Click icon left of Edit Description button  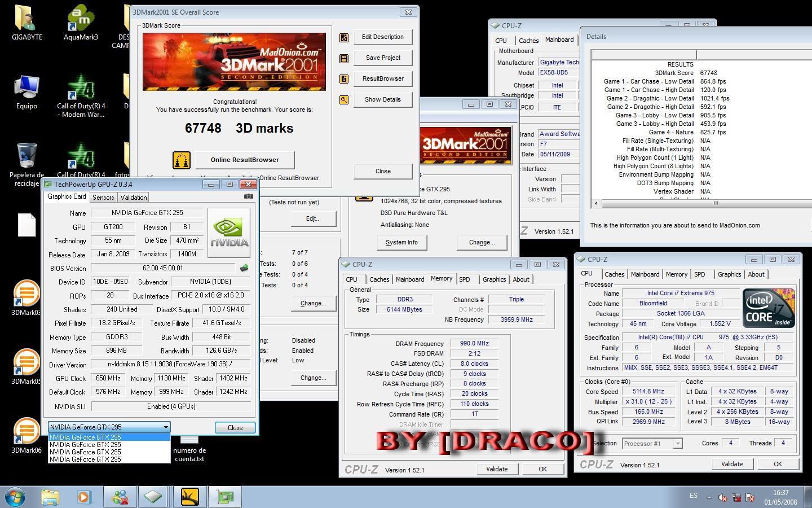344,37
